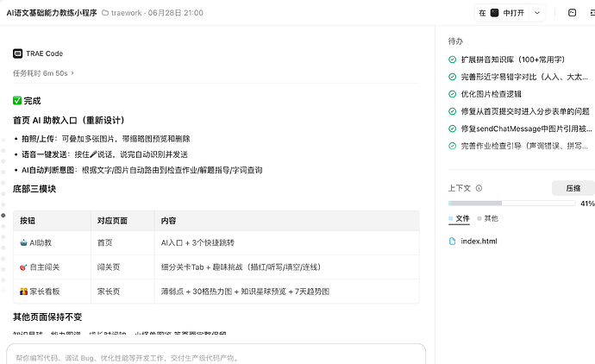Open the dropdown arrow beside 中打开
The image size is (595, 364).
coord(537,13)
